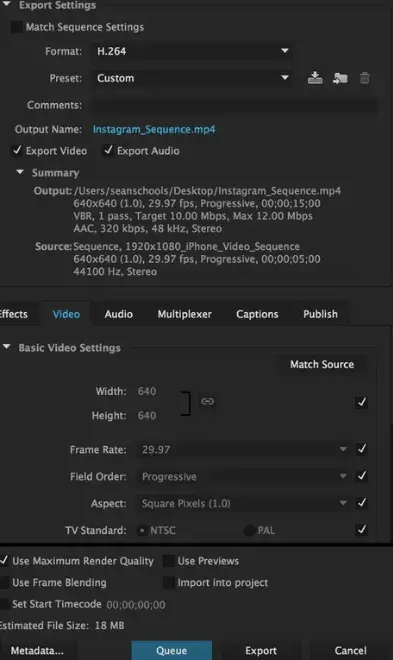Click the Export button
Viewport: 393px width, 660px height.
click(x=261, y=650)
